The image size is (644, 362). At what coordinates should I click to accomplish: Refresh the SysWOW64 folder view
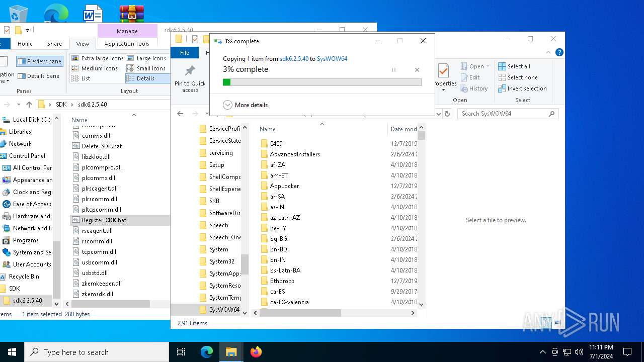coord(446,114)
